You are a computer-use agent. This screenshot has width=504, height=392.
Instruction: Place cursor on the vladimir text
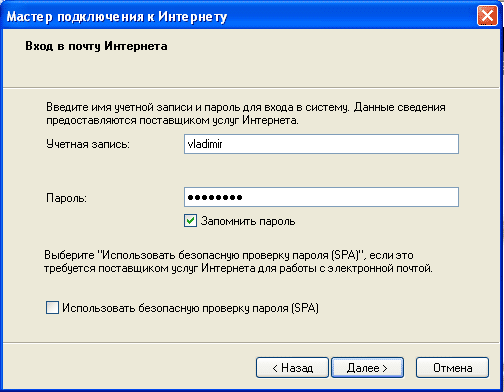(205, 144)
